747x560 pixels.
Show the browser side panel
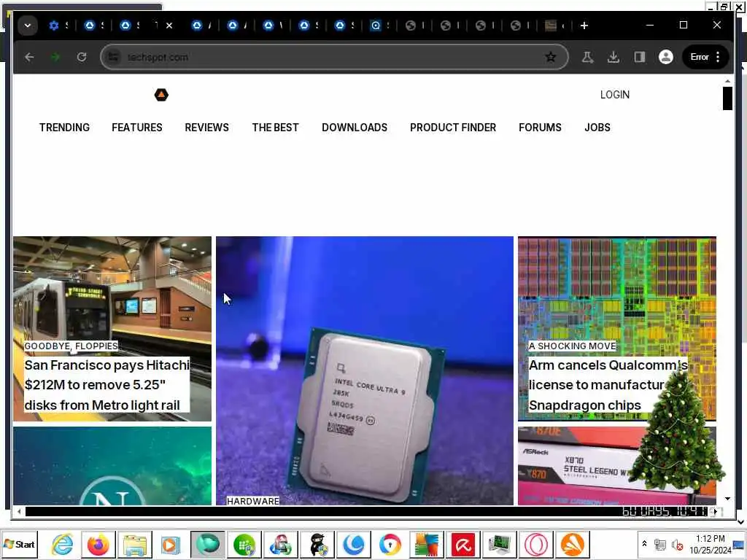click(x=639, y=57)
